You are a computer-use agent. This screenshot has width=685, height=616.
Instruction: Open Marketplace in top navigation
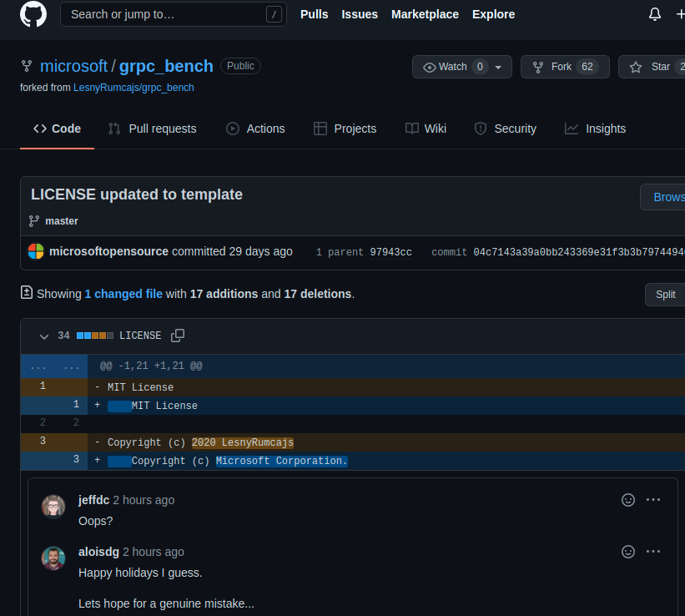tap(425, 14)
